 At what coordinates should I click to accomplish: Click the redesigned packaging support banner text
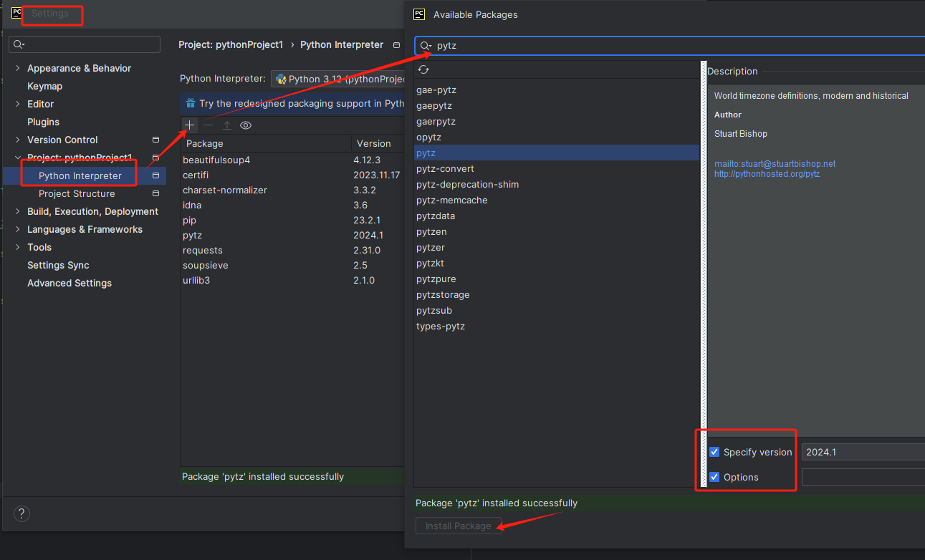tap(302, 103)
